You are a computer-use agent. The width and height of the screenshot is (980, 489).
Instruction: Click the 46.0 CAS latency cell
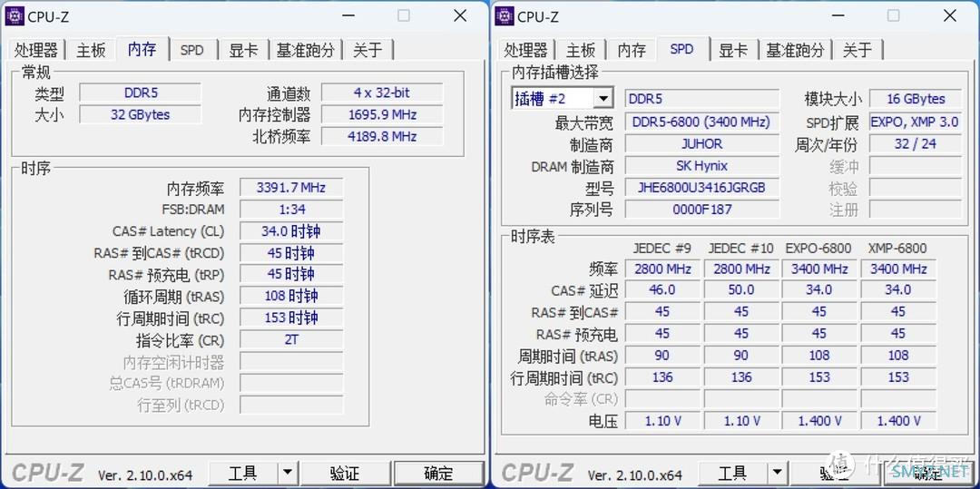[x=662, y=289]
